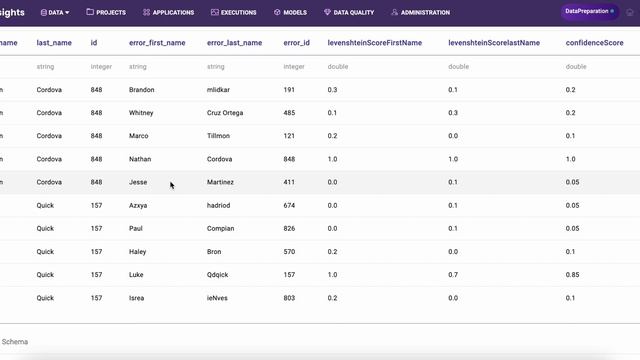Click the cell containing Luke
The width and height of the screenshot is (640, 360).
(136, 275)
